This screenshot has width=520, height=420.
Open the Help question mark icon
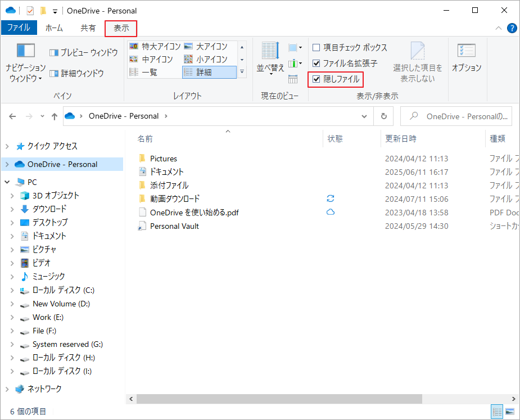(512, 28)
